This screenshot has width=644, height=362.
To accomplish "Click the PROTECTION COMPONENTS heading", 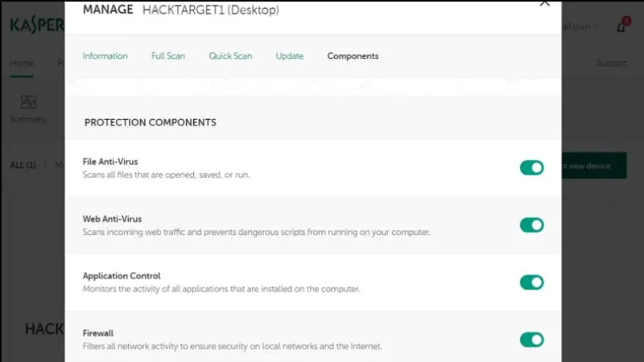I will pyautogui.click(x=151, y=122).
